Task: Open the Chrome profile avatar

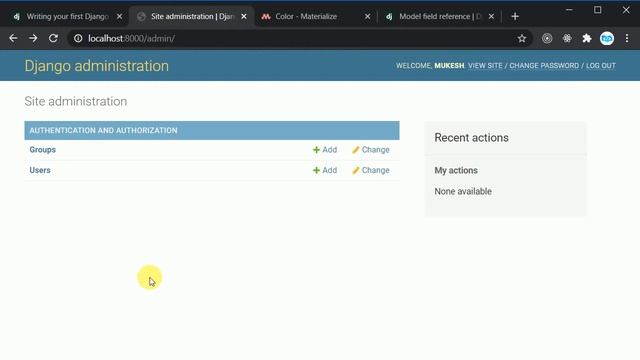Action: (607, 38)
